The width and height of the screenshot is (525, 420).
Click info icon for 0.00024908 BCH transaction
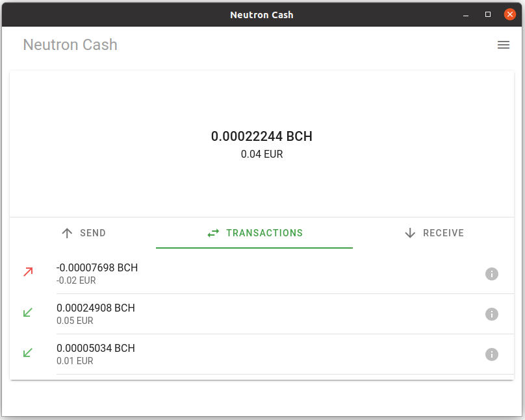[x=491, y=314]
